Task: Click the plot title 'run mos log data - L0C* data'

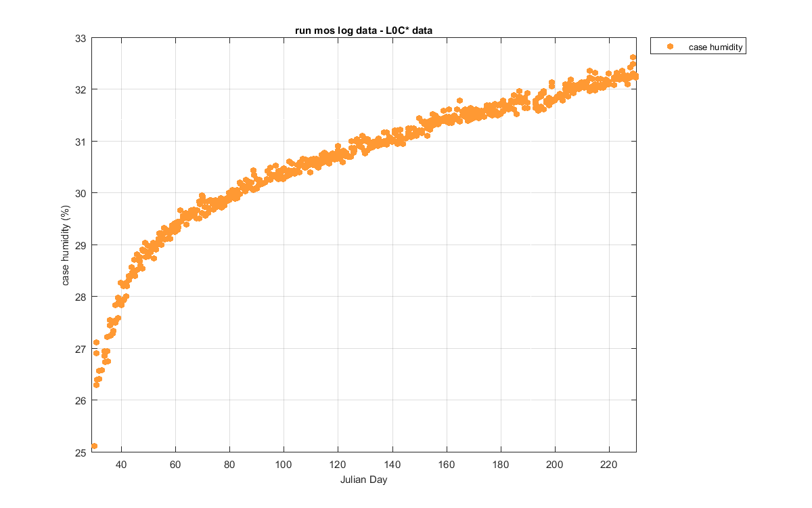Action: (x=364, y=29)
